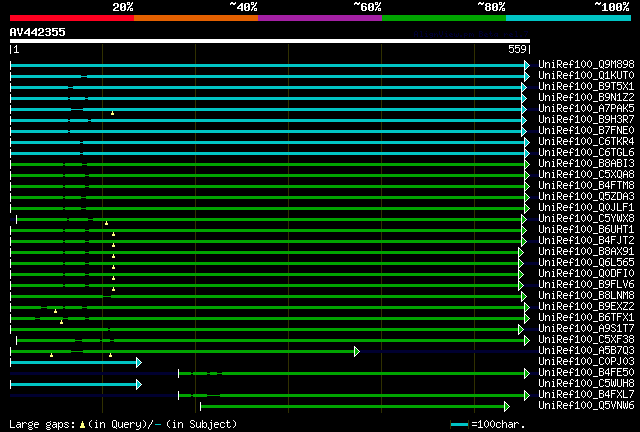The image size is (640, 432).
Task: Select the UniRef100_C0PJ03 label
Action: (x=586, y=362)
